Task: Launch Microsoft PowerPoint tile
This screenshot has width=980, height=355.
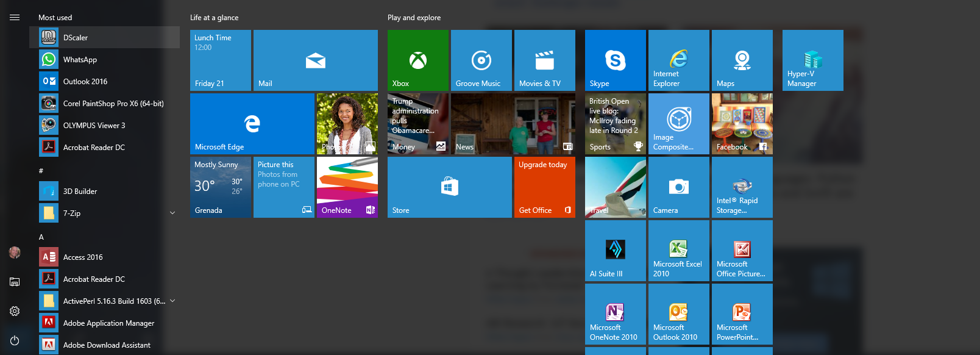Action: point(742,314)
